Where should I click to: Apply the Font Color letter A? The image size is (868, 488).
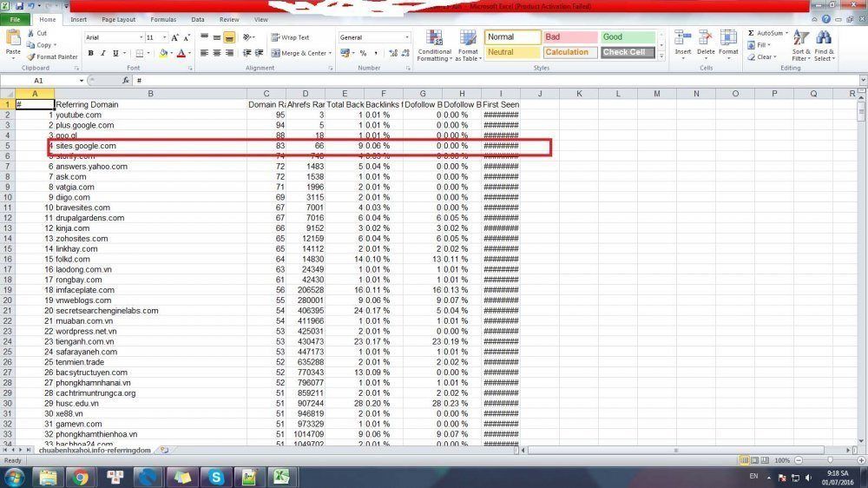tap(181, 53)
